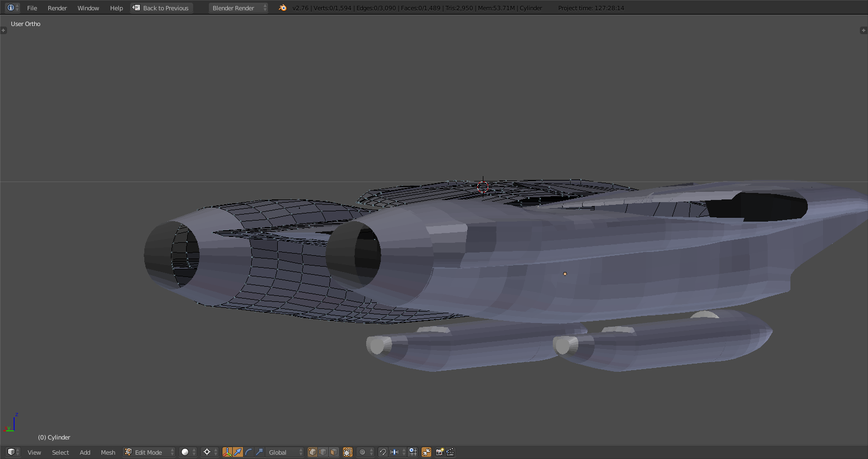This screenshot has height=459, width=868.
Task: Switch to face select mode
Action: 334,452
